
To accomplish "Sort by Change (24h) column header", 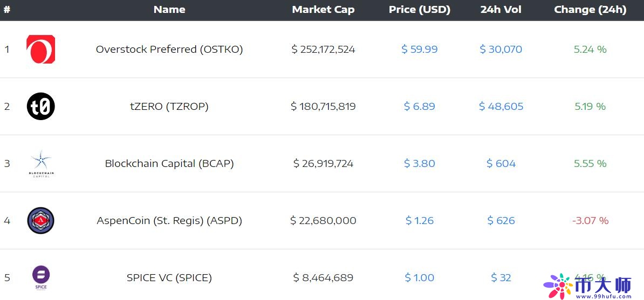I will coord(590,10).
